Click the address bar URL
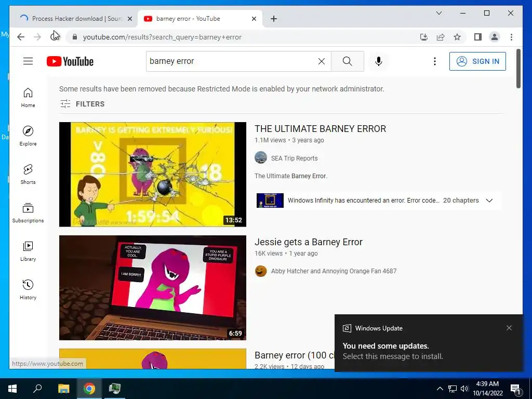 point(162,37)
